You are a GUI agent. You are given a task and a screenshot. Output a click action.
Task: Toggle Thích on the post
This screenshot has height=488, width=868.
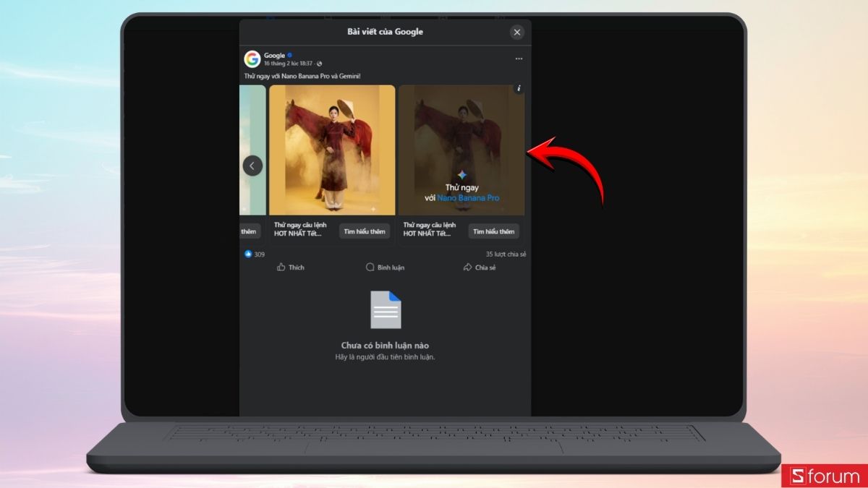pyautogui.click(x=291, y=267)
